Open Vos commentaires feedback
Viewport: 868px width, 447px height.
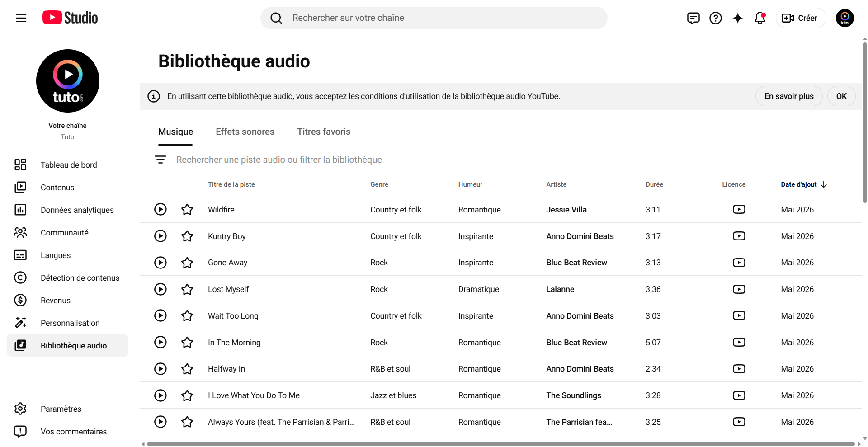coord(67,431)
